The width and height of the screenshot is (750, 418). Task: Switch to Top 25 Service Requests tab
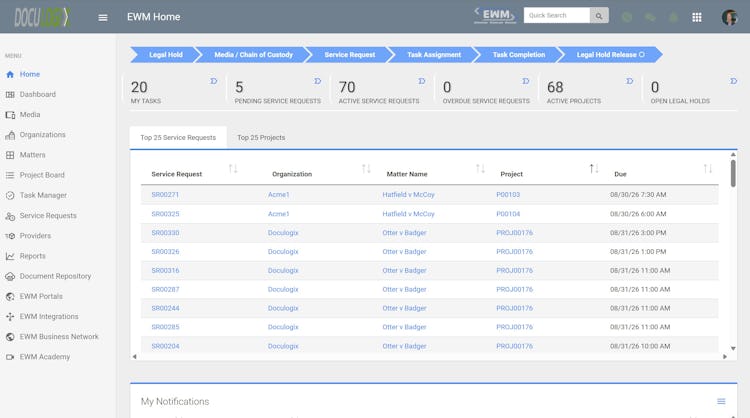coord(178,138)
